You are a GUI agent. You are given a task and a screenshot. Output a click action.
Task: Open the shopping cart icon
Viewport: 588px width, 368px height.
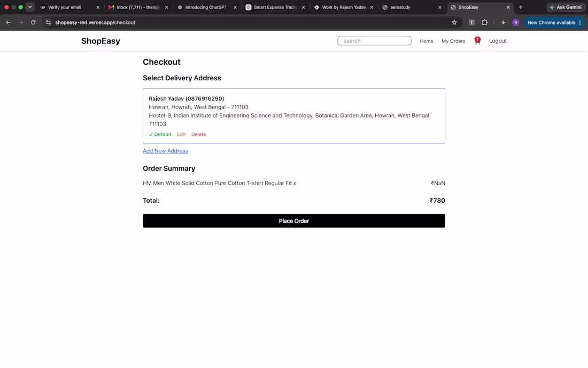point(477,41)
